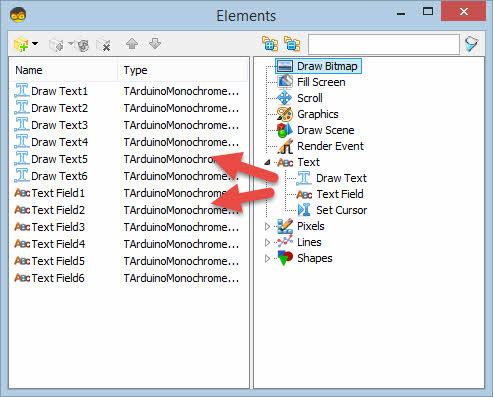Expand the Lines tree category

pyautogui.click(x=267, y=242)
